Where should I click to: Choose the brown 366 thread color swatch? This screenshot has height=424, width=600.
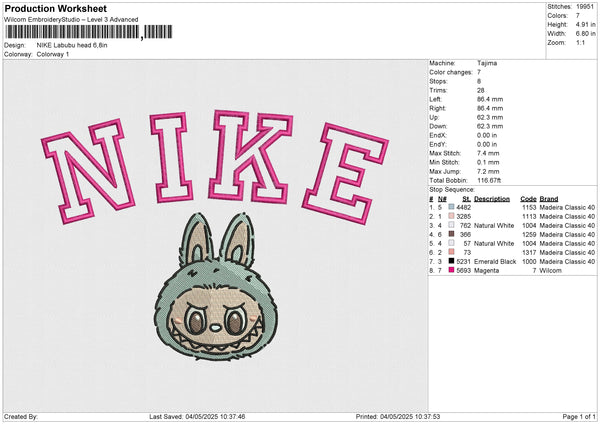pyautogui.click(x=453, y=234)
